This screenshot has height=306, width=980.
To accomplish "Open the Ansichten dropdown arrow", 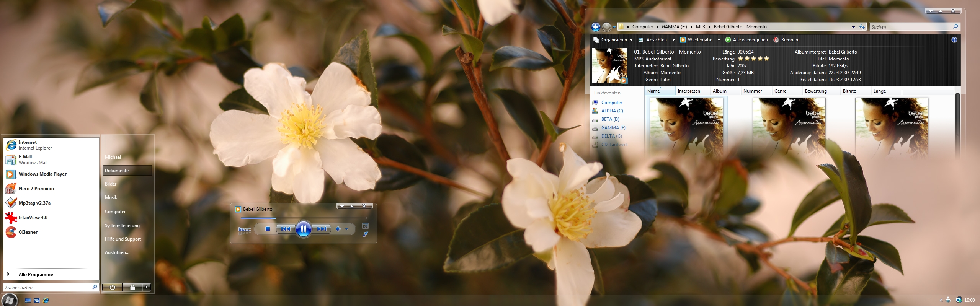I will click(673, 40).
